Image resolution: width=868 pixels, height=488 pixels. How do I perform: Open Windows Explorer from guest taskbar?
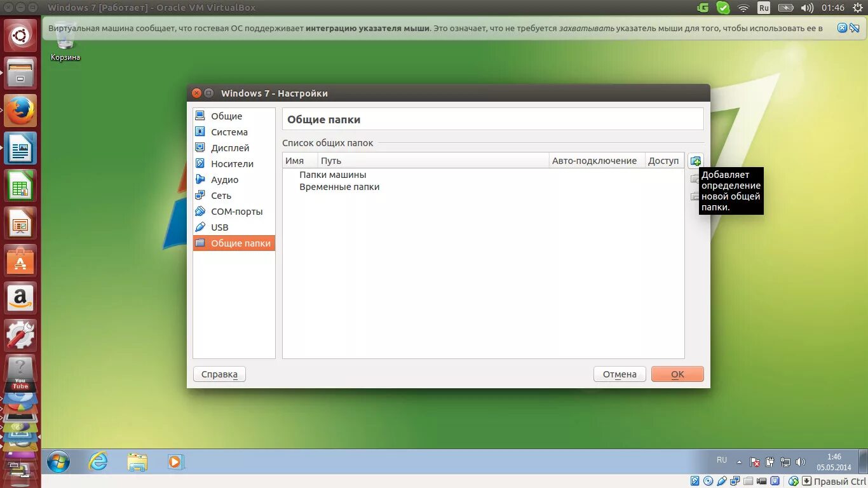[137, 462]
